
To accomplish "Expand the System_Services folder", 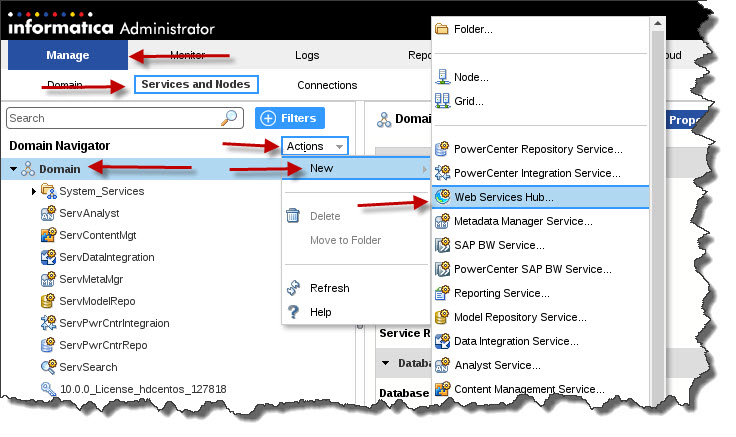I will click(x=33, y=191).
